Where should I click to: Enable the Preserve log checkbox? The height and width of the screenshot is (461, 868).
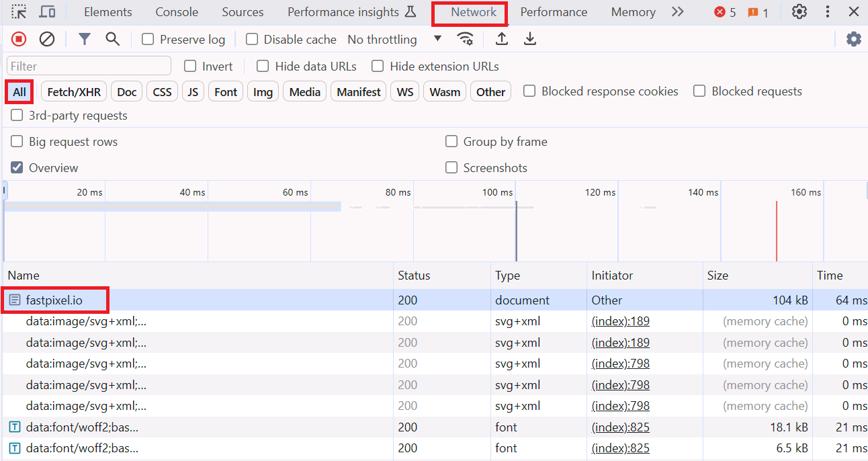148,40
